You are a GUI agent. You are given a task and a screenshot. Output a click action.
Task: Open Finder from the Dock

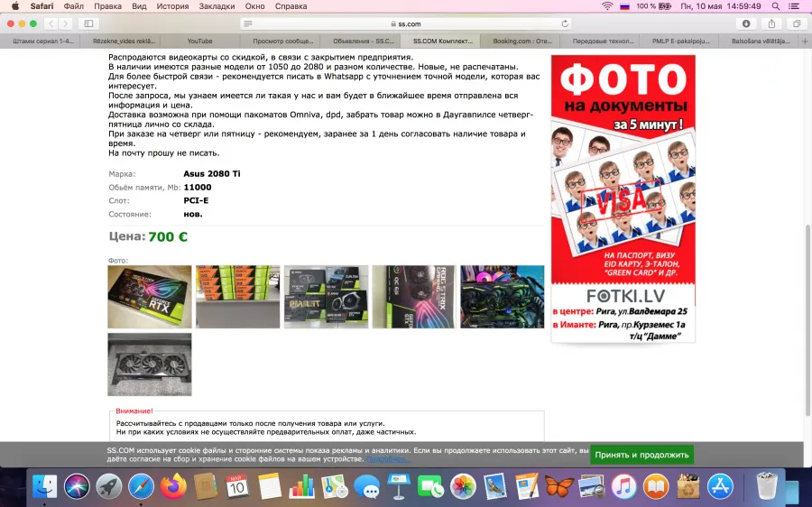(45, 487)
